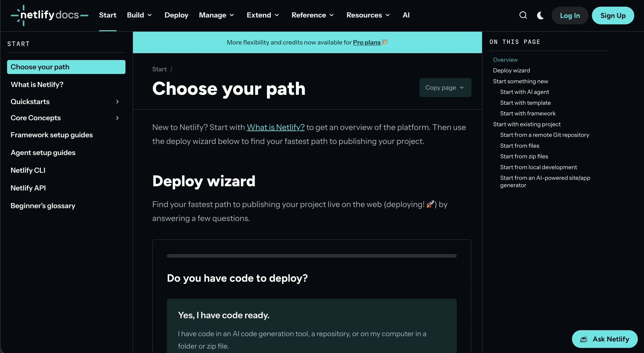Jump to Start from files
Screen dimensions: 644x353
519,146
